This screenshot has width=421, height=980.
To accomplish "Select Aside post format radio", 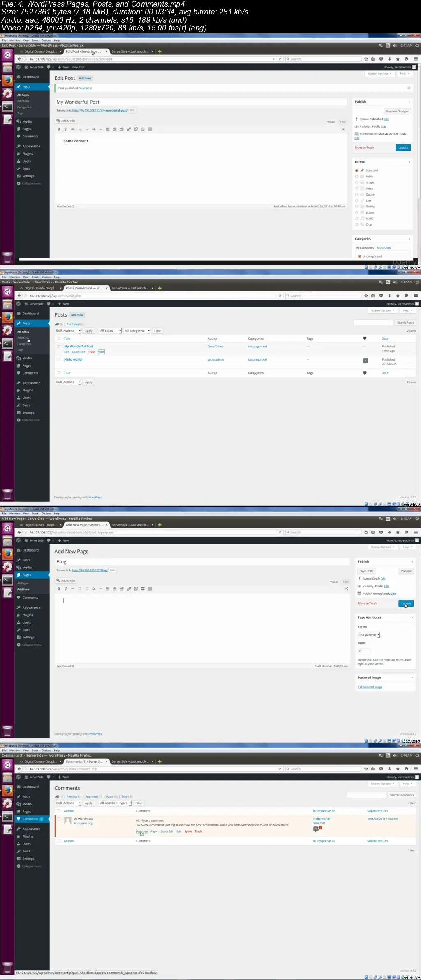I will click(356, 177).
